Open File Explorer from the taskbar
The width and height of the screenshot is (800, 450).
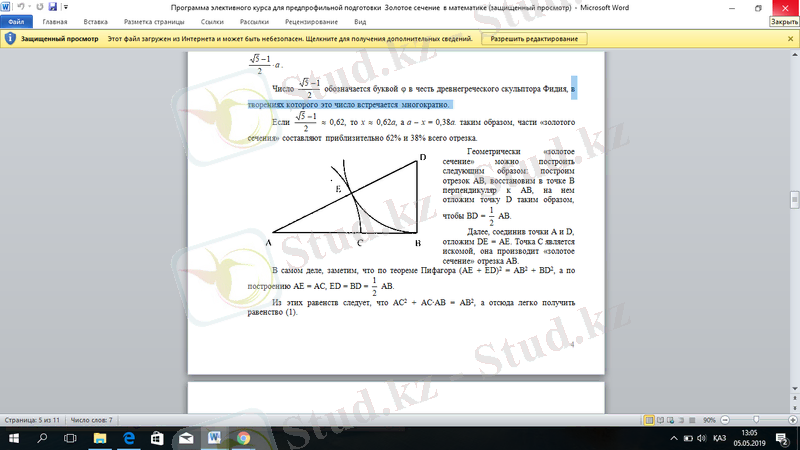click(x=99, y=438)
